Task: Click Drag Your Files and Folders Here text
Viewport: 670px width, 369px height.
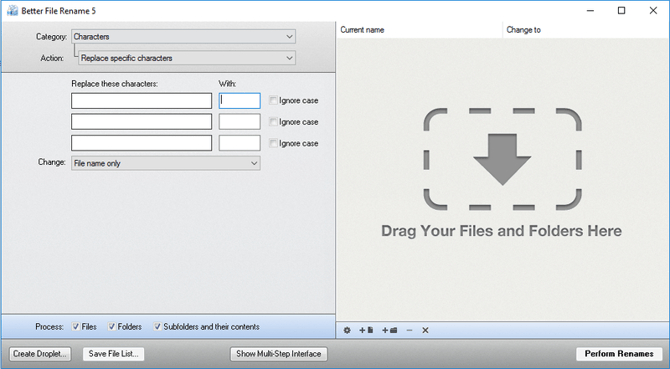Action: (501, 231)
